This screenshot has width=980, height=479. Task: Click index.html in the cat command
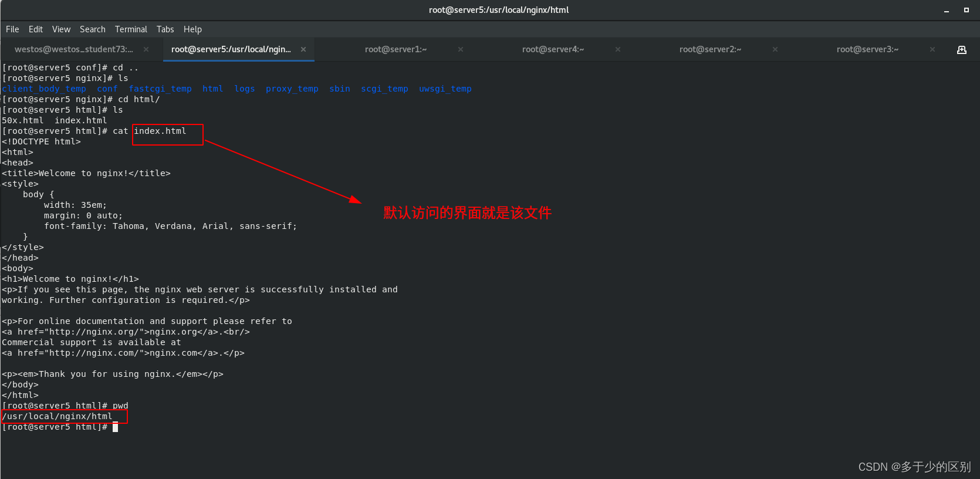pyautogui.click(x=160, y=131)
